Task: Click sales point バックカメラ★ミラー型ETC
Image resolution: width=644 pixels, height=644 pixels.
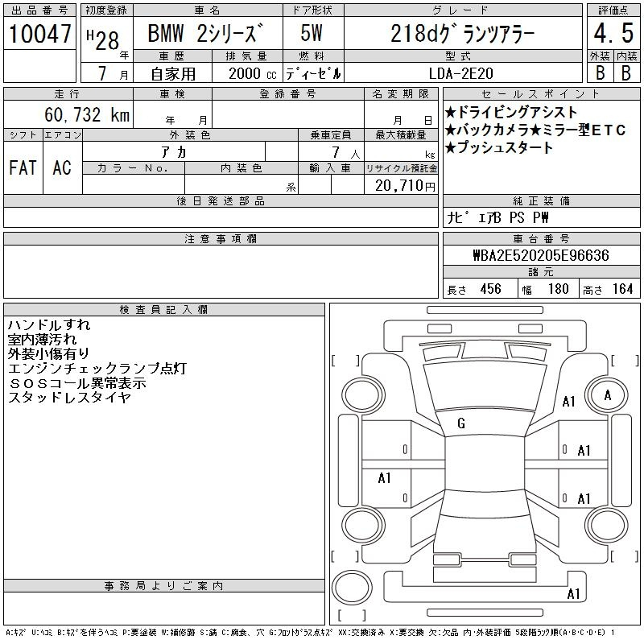Action: coord(535,130)
